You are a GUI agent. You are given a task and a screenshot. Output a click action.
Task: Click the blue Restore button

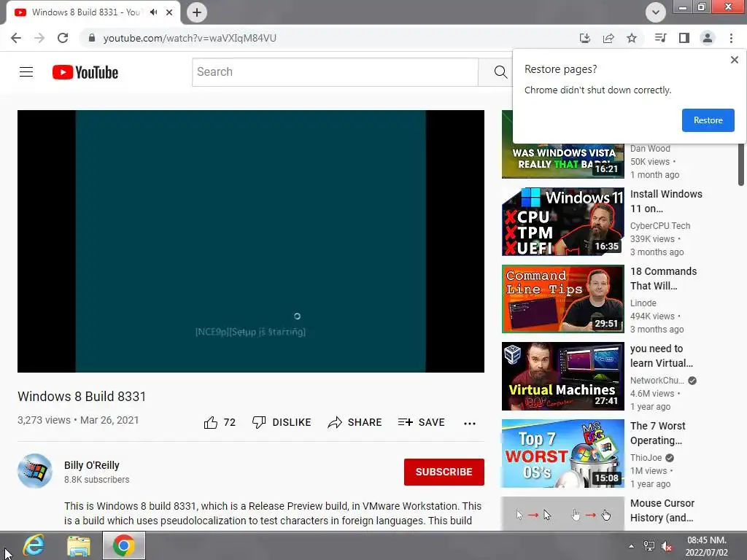[x=708, y=120]
